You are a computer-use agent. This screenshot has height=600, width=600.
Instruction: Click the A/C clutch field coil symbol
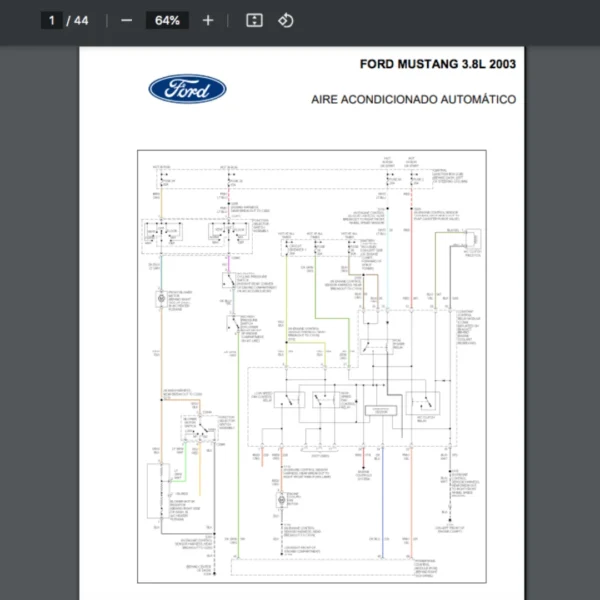pyautogui.click(x=472, y=240)
